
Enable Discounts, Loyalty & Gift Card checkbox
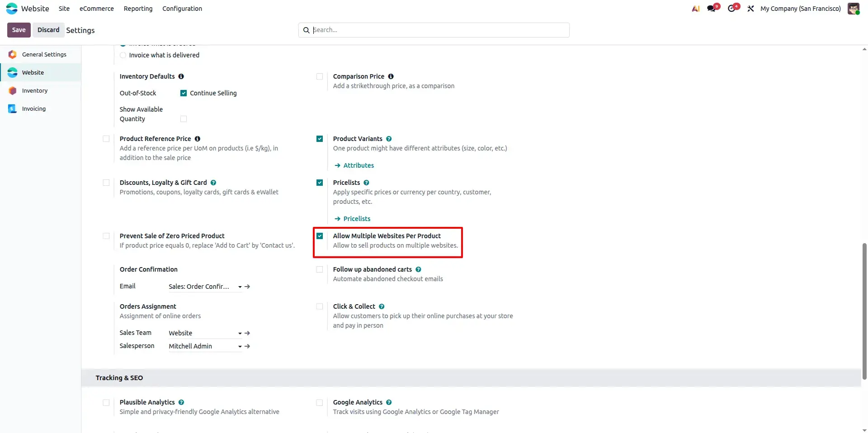[106, 183]
